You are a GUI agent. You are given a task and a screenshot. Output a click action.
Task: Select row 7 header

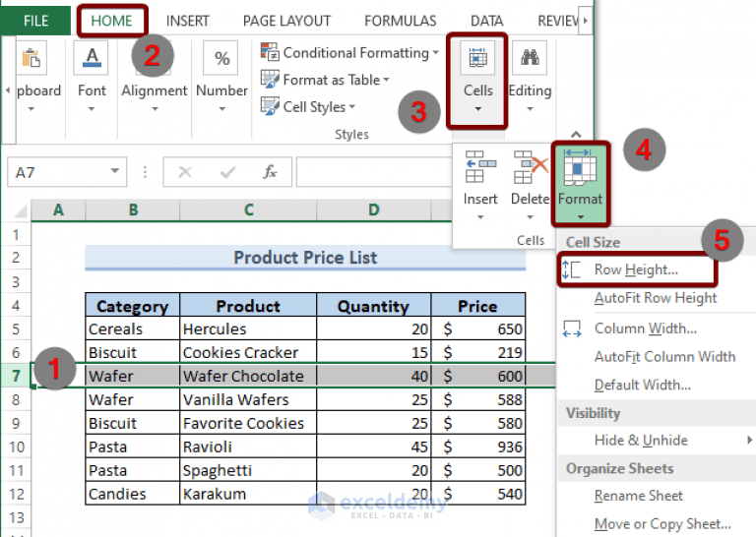(16, 375)
